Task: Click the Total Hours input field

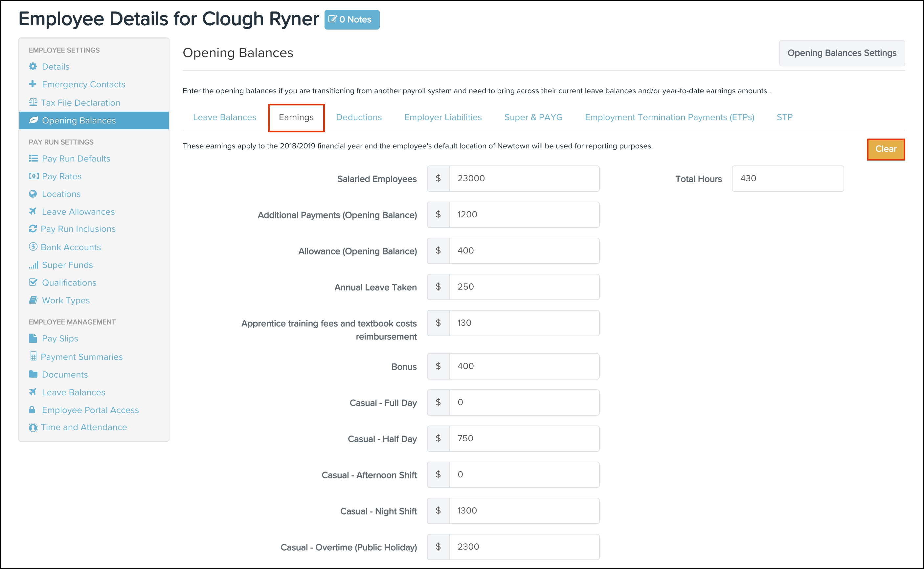Action: pos(787,178)
